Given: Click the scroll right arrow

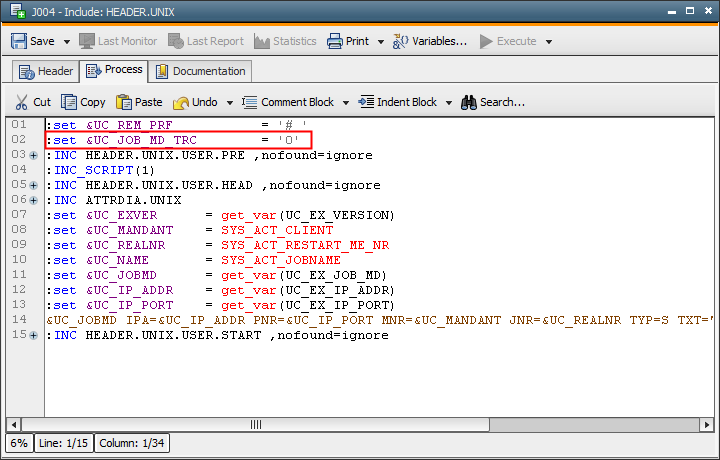Looking at the screenshot, I should coord(706,425).
